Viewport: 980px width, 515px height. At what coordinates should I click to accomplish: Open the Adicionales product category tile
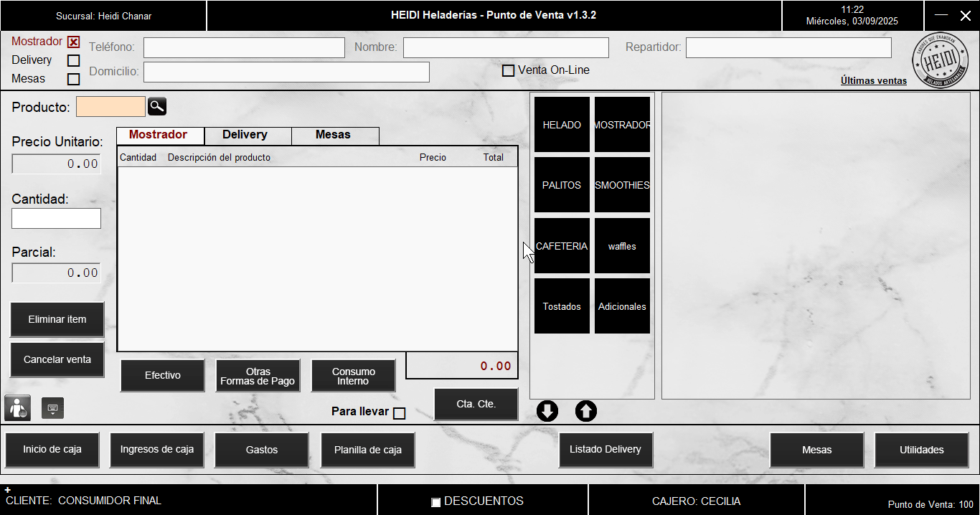tap(622, 306)
